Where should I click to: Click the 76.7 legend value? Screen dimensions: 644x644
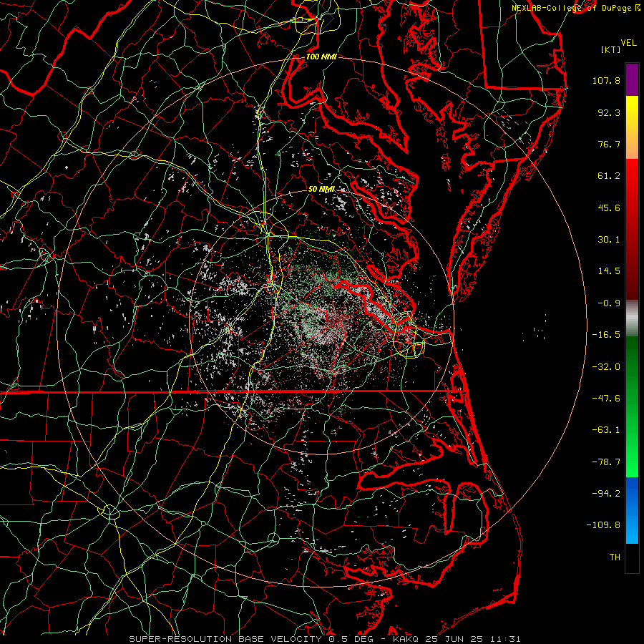click(x=609, y=144)
